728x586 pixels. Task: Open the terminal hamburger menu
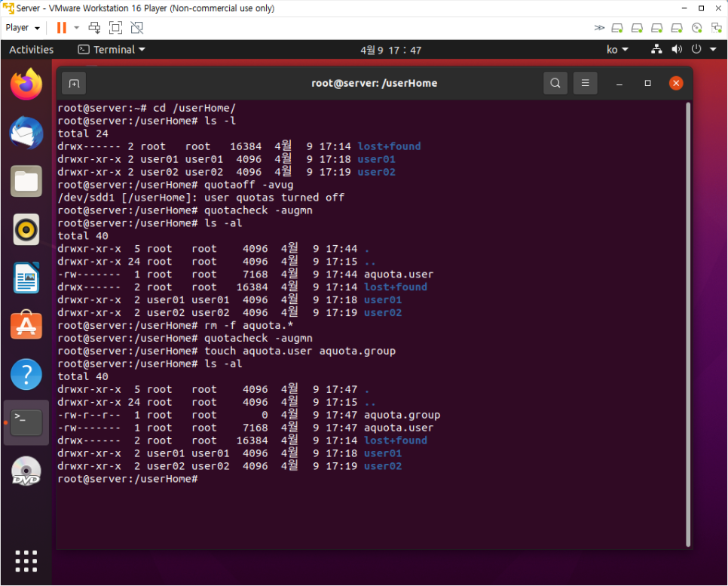(585, 83)
